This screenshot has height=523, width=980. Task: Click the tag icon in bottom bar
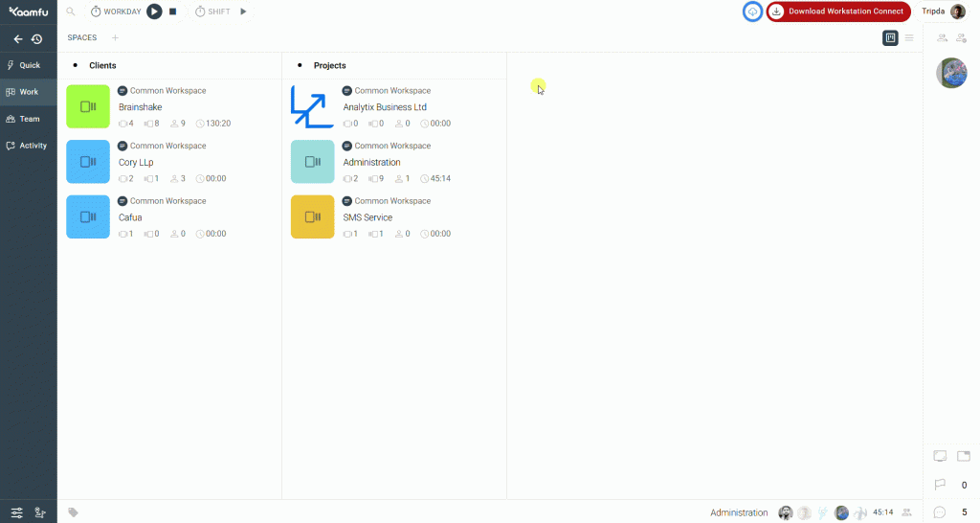click(x=74, y=512)
